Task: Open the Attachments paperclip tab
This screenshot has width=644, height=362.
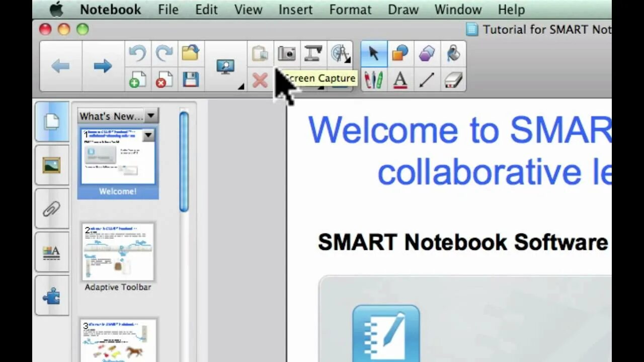Action: pos(52,209)
